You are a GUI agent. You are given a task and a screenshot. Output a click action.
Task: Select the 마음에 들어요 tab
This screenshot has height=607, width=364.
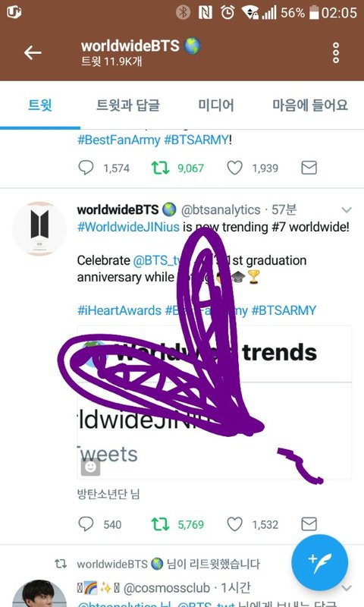tap(310, 105)
